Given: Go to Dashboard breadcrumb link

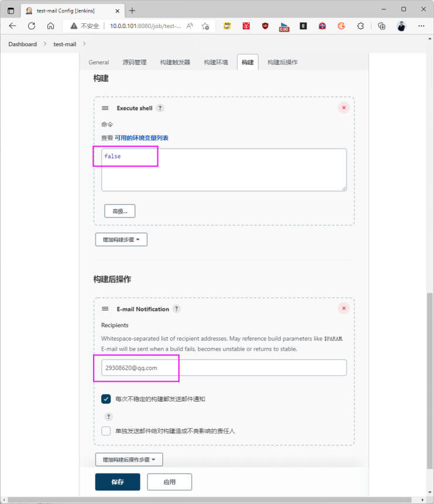Looking at the screenshot, I should pyautogui.click(x=22, y=44).
